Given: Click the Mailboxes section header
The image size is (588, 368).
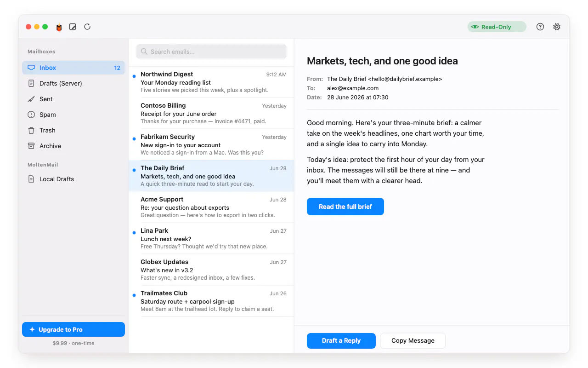Looking at the screenshot, I should 41,52.
